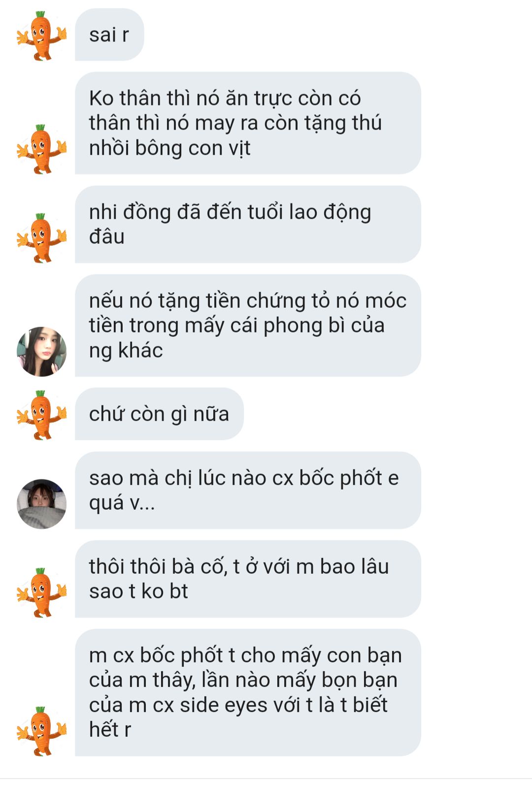Tap the word 'sai' in first bubble
This screenshot has height=786, width=532.
pos(102,34)
